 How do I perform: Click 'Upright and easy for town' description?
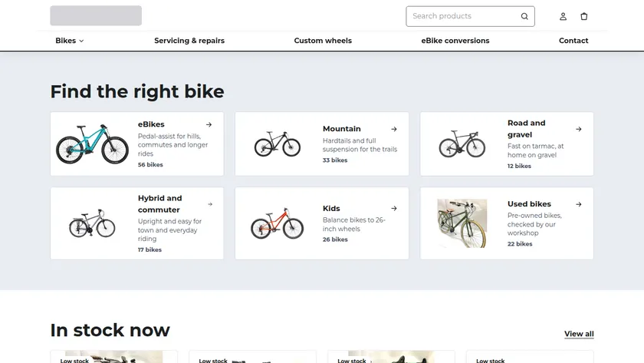coord(169,229)
